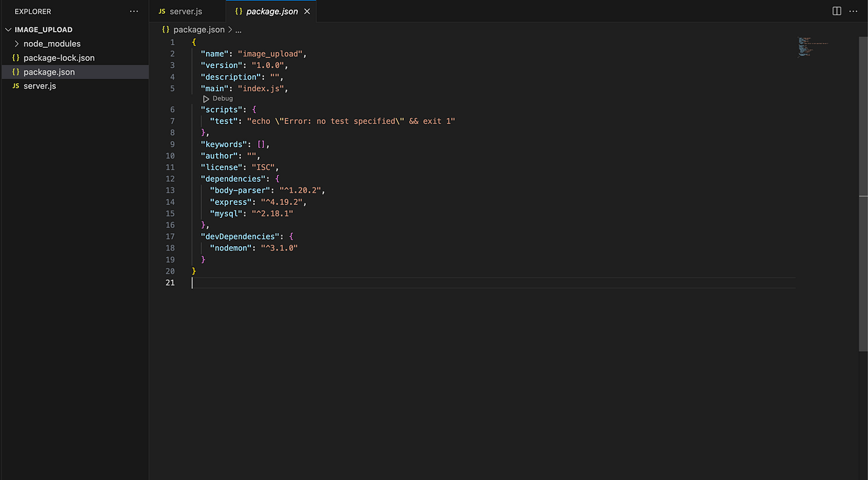Screen dimensions: 868x480
Task: Open Explorer Views and More Actions menu
Action: click(x=134, y=11)
